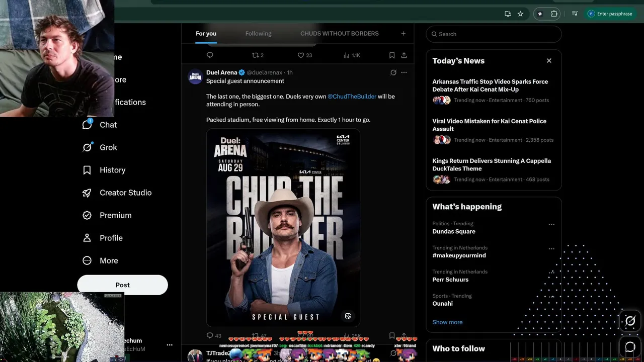
Task: Open the browser Extensions puzzle menu
Action: point(554,14)
